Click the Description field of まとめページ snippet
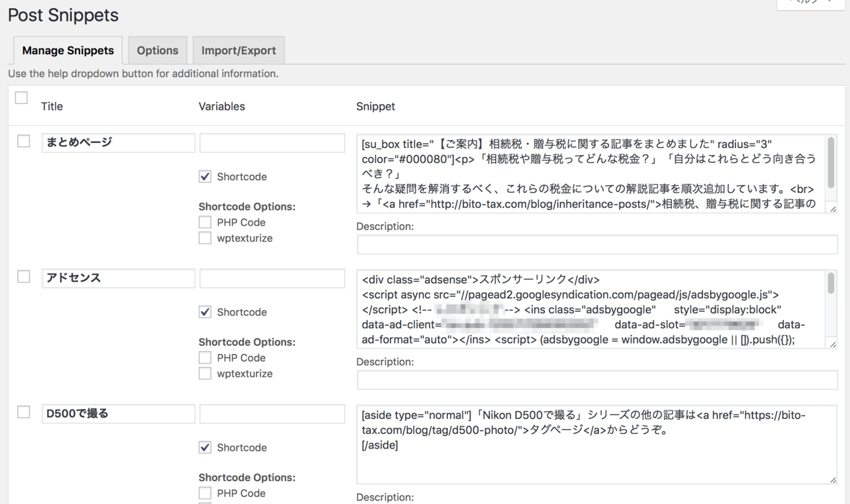This screenshot has height=504, width=850. click(597, 244)
